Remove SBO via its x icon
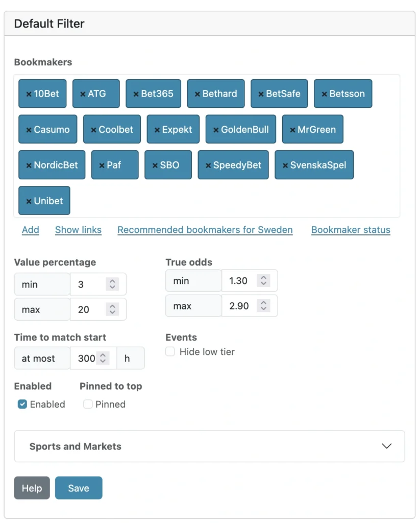This screenshot has width=420, height=523. [x=155, y=165]
